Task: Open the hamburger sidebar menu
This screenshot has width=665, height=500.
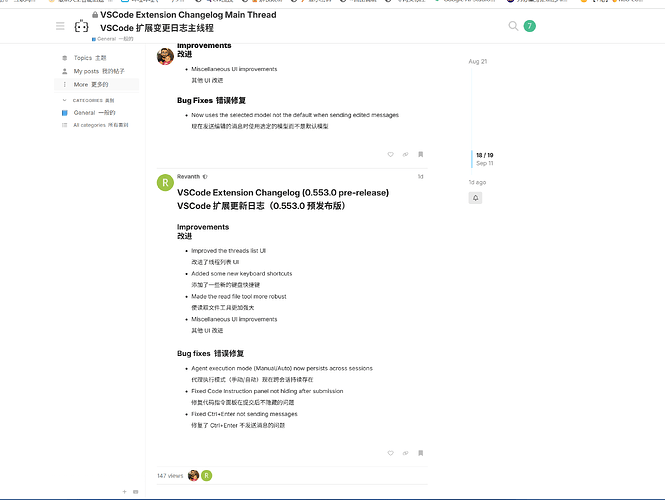Action: click(x=60, y=26)
